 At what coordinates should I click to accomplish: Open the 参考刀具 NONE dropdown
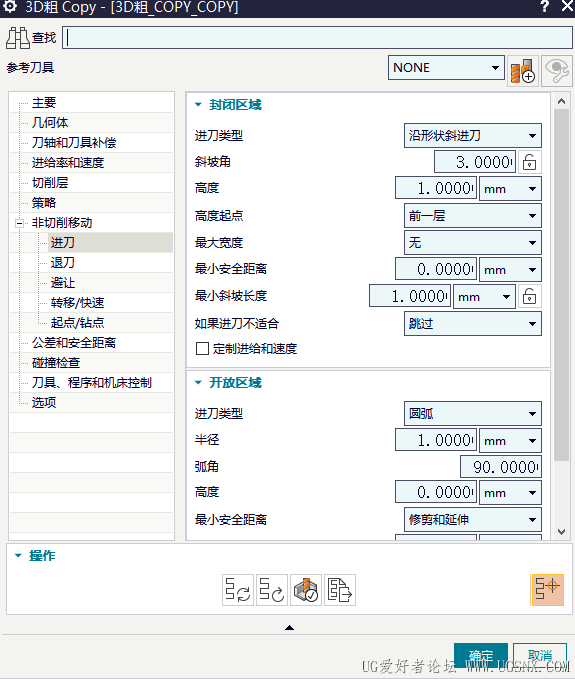point(446,68)
